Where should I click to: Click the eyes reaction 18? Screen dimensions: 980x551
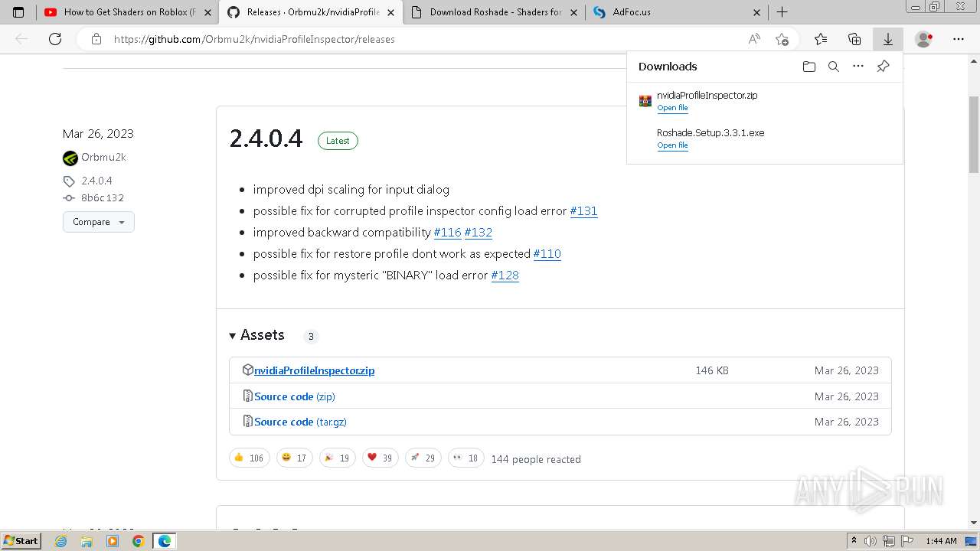pyautogui.click(x=465, y=458)
